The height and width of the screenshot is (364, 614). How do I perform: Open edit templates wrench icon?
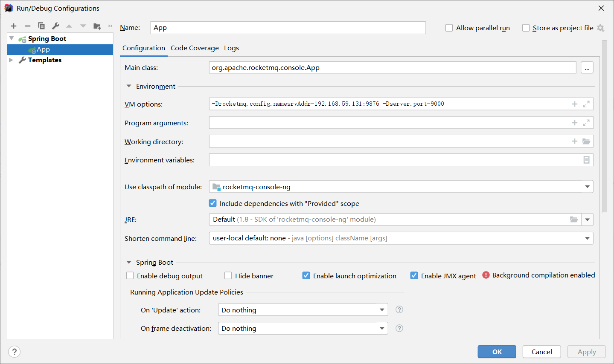55,26
